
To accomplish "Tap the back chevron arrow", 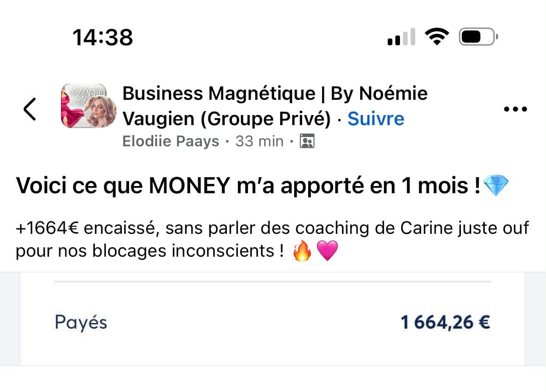I will pyautogui.click(x=30, y=109).
